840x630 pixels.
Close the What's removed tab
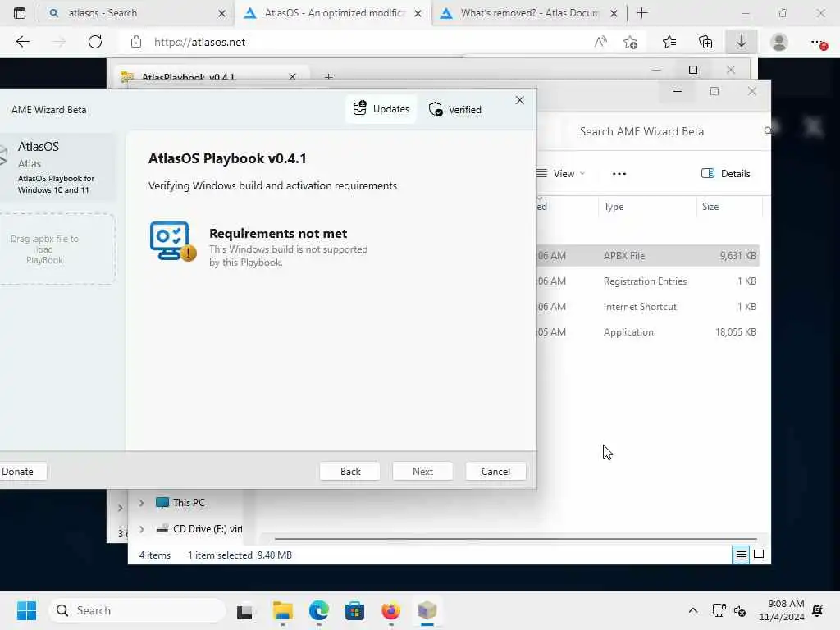click(614, 13)
